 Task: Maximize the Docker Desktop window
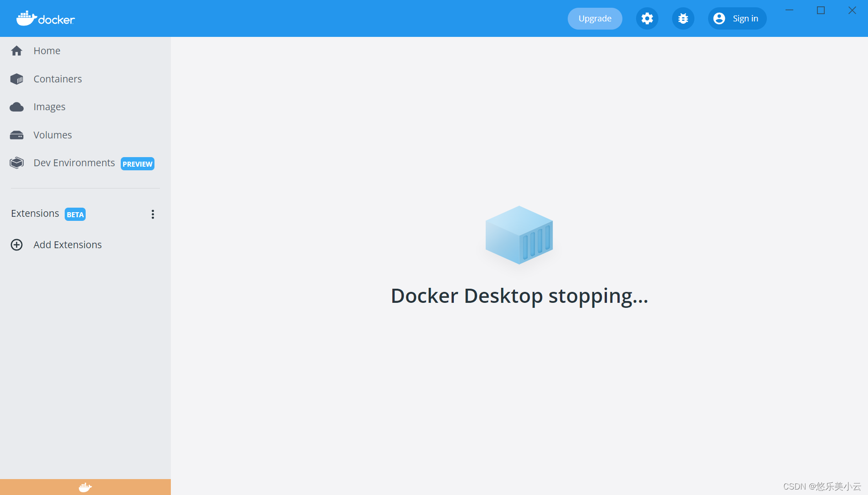pos(821,10)
